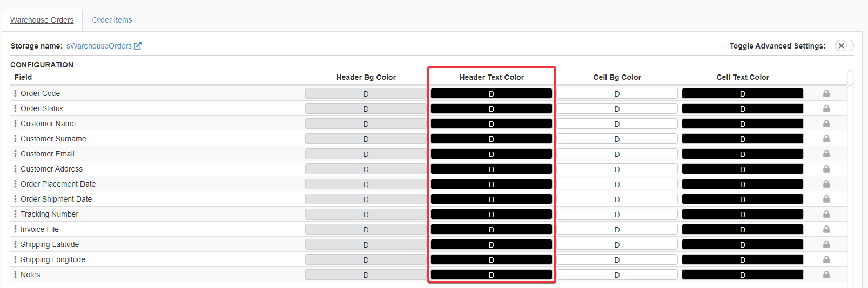This screenshot has height=288, width=868.
Task: Open the sWarehouseOrders external link icon
Action: (x=138, y=46)
